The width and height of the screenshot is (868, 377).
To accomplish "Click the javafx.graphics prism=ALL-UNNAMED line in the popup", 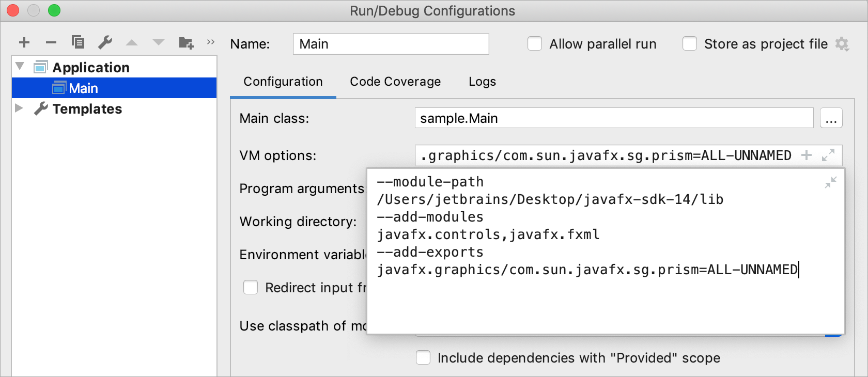I will [x=587, y=270].
